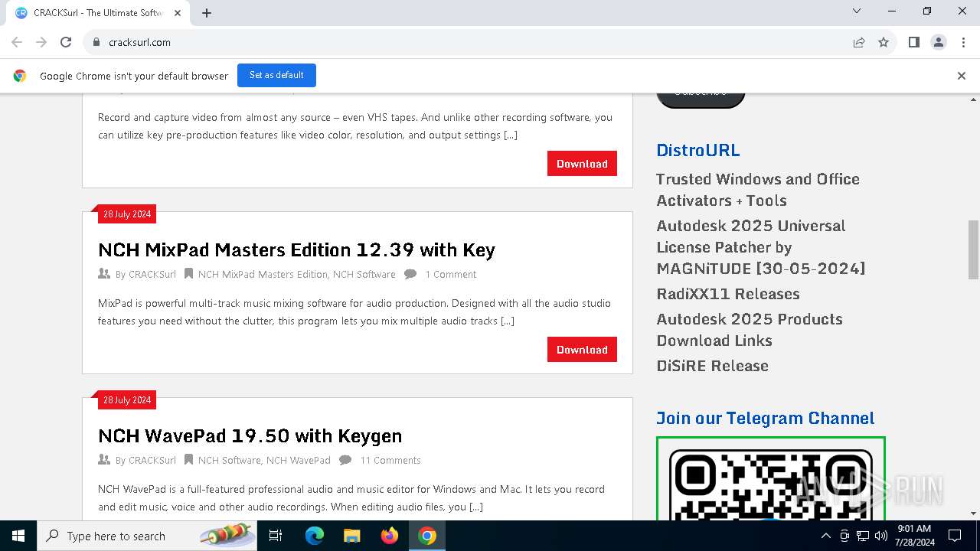Open the Windows Start menu
980x551 pixels.
tap(18, 536)
